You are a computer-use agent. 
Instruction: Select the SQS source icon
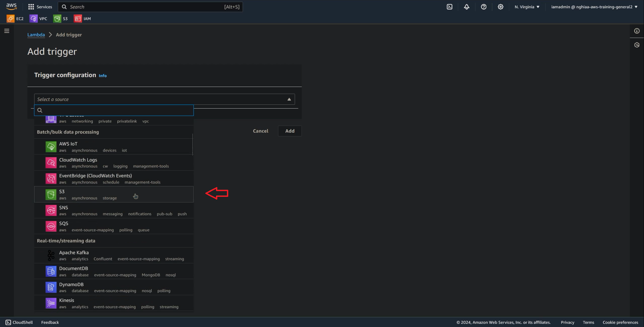point(51,226)
